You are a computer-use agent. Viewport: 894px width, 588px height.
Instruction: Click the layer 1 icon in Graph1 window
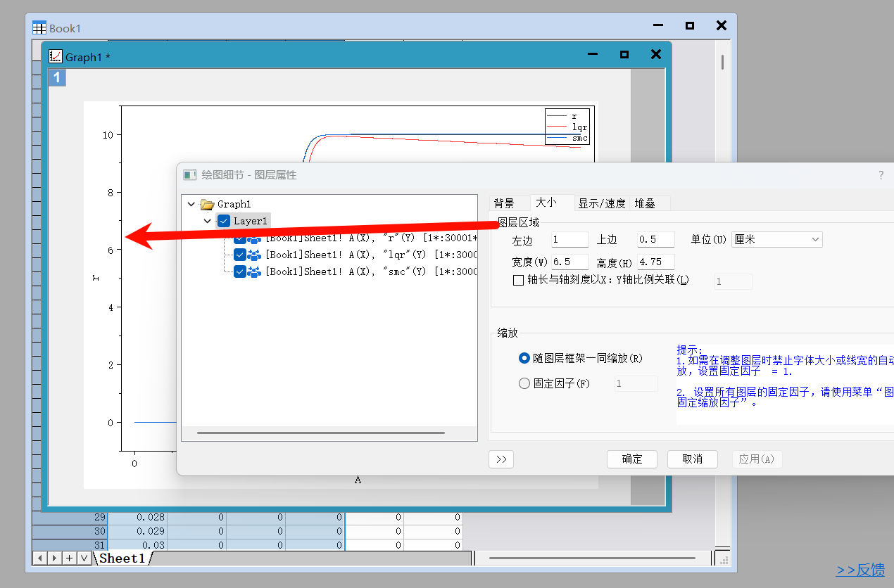pyautogui.click(x=57, y=77)
